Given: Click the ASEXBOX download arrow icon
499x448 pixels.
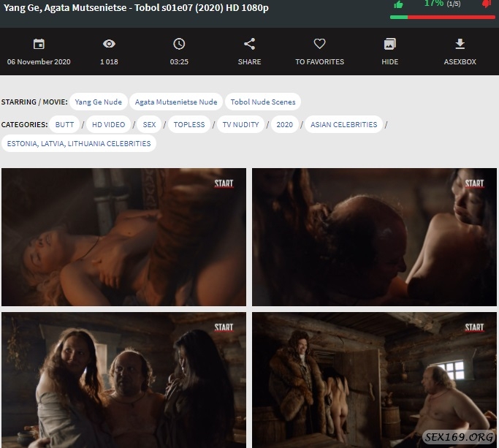Looking at the screenshot, I should (460, 44).
